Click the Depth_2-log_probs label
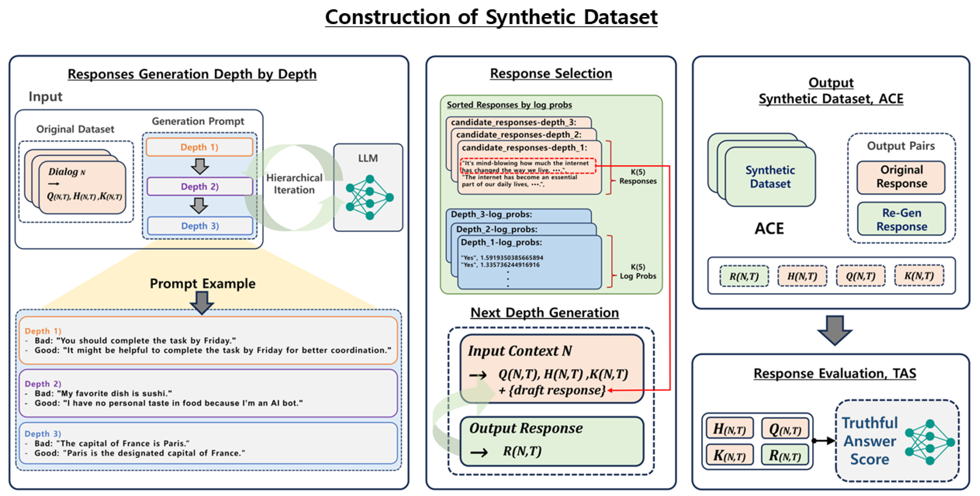The height and width of the screenshot is (496, 980). 497,229
